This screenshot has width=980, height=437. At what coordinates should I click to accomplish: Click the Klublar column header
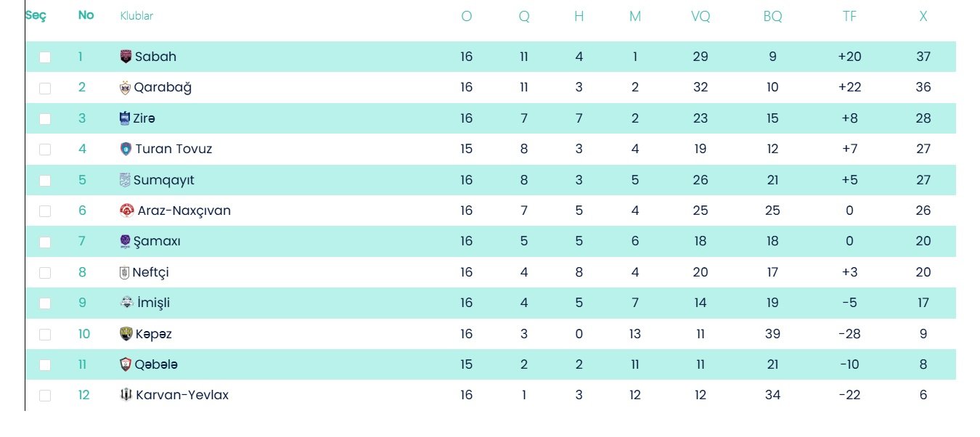click(x=136, y=16)
